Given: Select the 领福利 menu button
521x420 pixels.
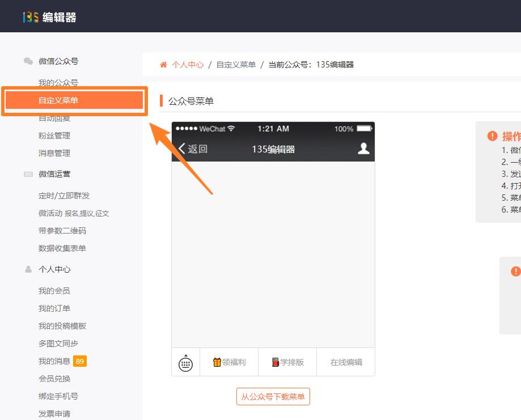Looking at the screenshot, I should coord(229,362).
